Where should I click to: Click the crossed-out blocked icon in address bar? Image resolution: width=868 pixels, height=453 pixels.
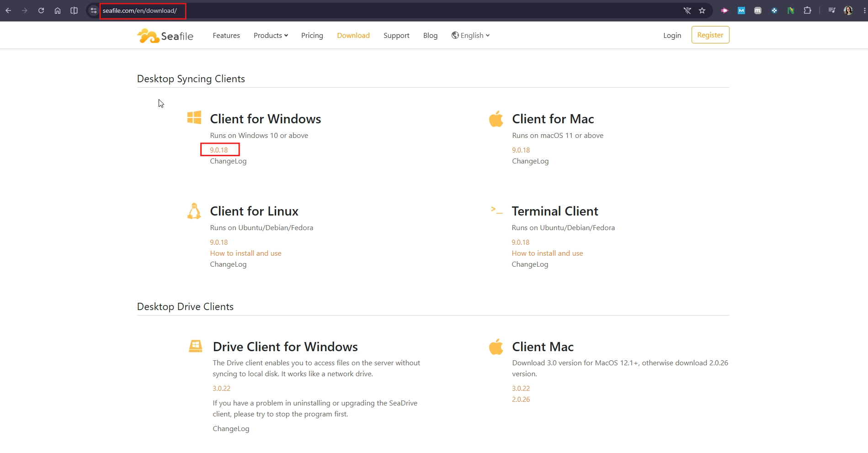tap(687, 11)
